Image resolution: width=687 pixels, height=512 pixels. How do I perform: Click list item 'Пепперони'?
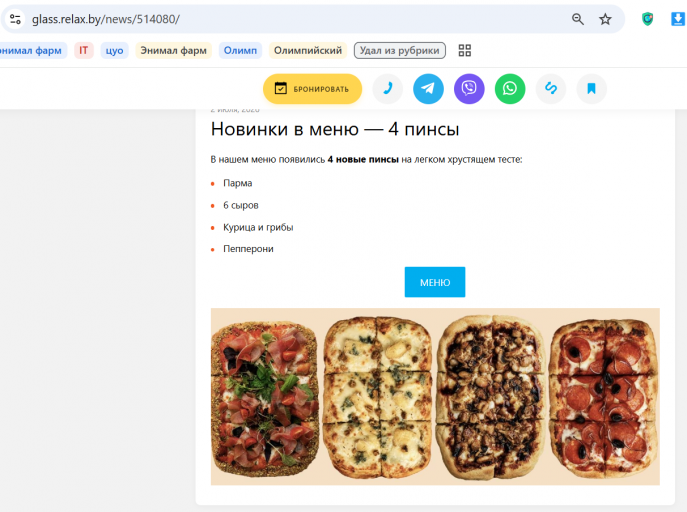[248, 249]
